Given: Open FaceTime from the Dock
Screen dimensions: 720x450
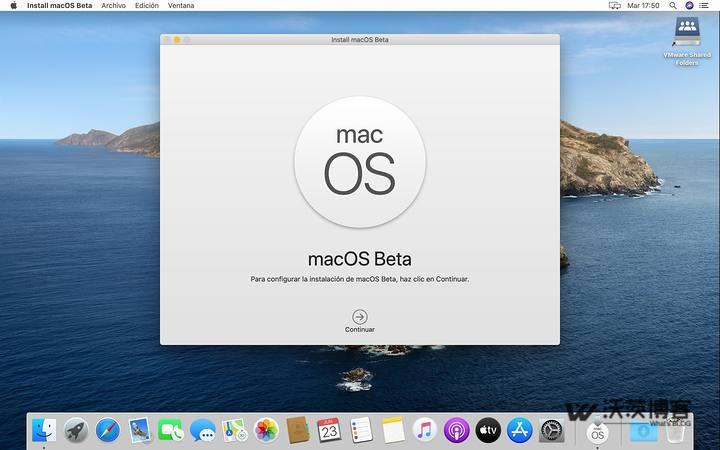Looking at the screenshot, I should (x=171, y=431).
